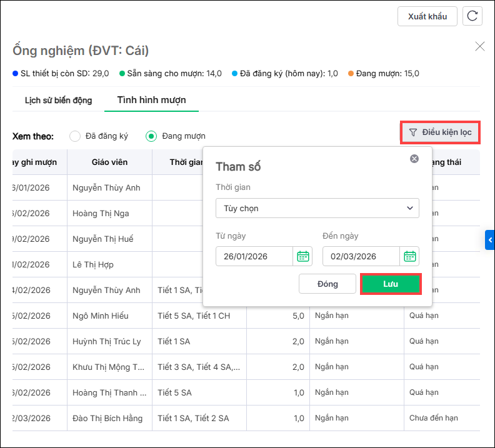This screenshot has height=448, width=495.
Task: Expand the Thời gian dropdown
Action: point(317,208)
